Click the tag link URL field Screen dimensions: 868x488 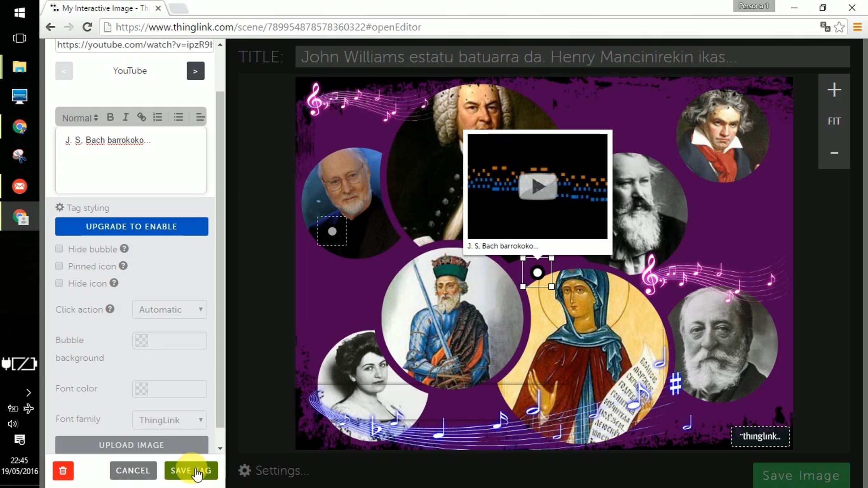[135, 45]
